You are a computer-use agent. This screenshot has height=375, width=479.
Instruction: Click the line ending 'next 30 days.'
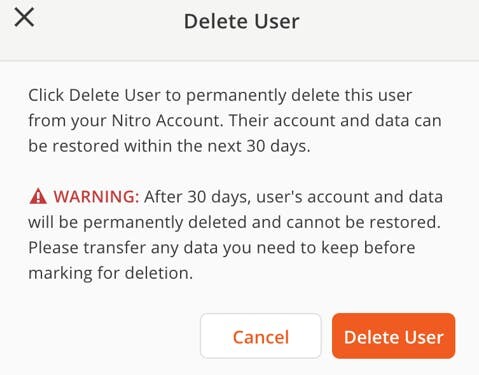coord(169,146)
